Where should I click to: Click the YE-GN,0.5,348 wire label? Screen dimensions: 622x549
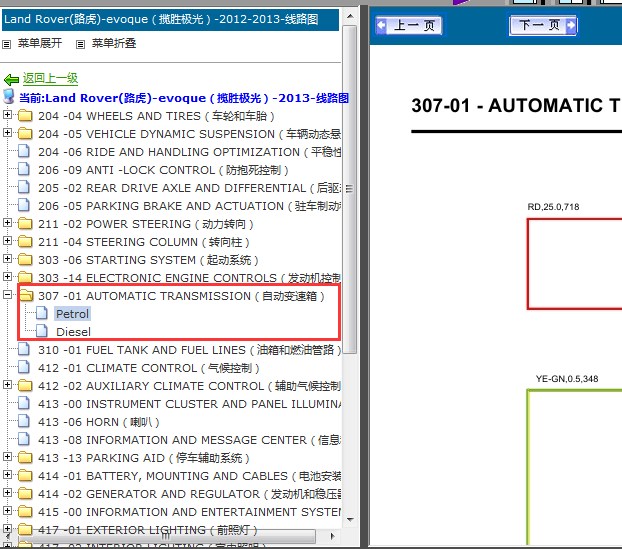coord(567,379)
